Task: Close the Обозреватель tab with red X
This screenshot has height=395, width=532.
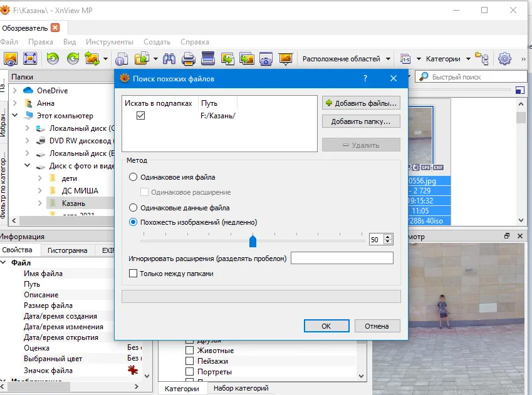Action: (55, 28)
